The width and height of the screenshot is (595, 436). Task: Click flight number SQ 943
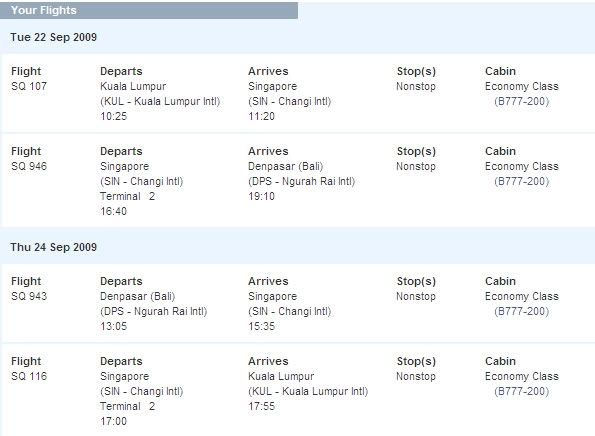click(x=29, y=296)
